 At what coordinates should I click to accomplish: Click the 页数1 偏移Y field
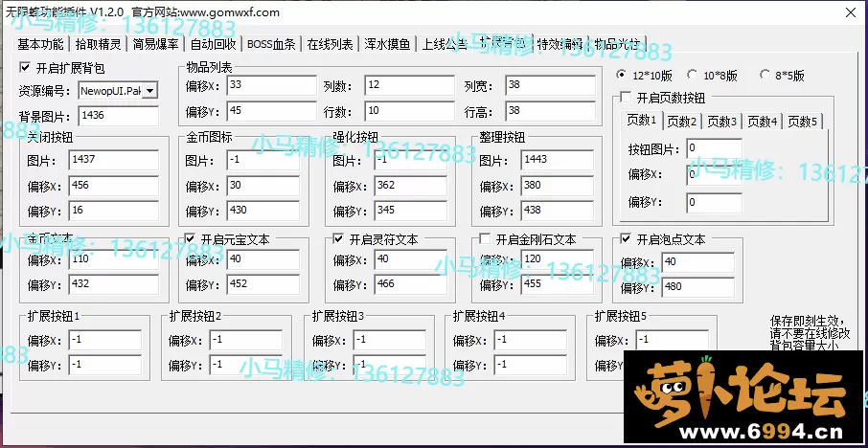pyautogui.click(x=715, y=202)
